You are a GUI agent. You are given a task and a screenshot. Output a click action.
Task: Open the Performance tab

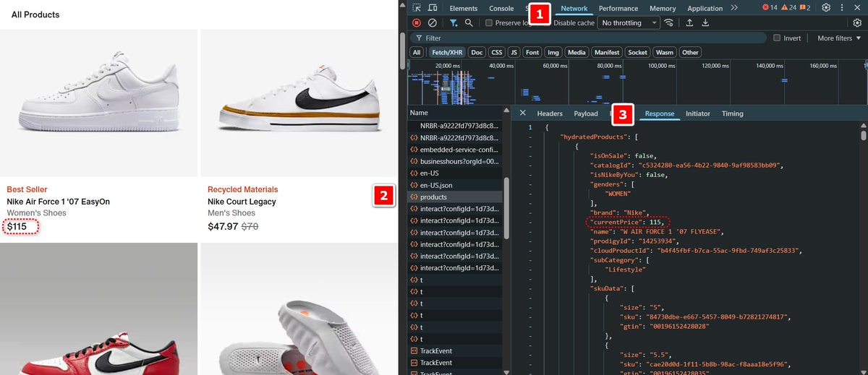[x=618, y=9]
